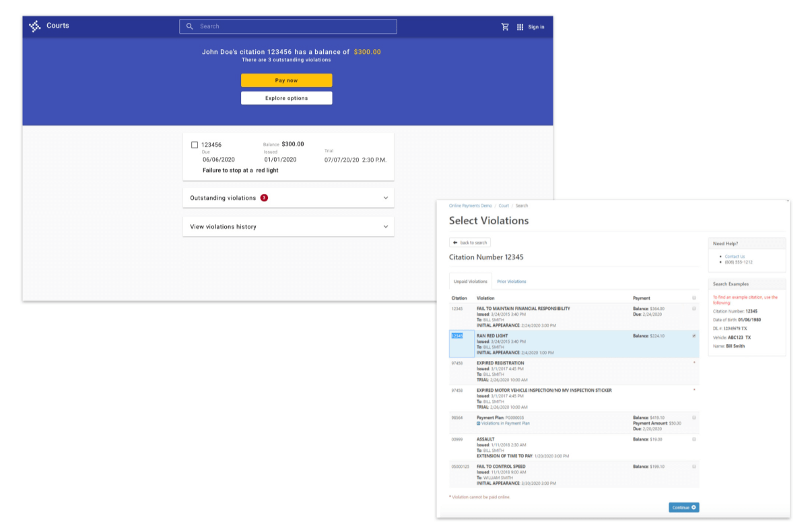812x530 pixels.
Task: Click the Balance $364.00 text
Action: [648, 308]
